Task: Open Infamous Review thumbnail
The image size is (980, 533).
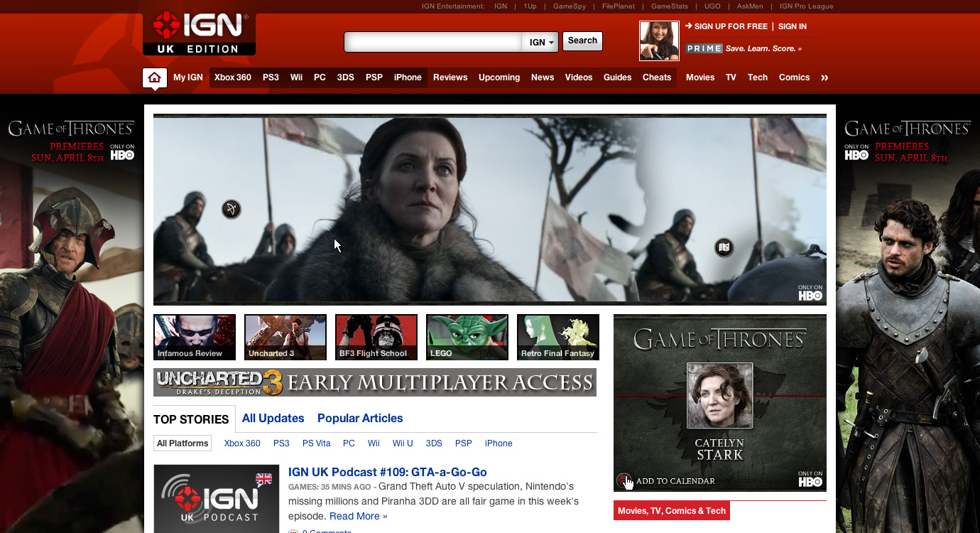Action: pos(195,338)
